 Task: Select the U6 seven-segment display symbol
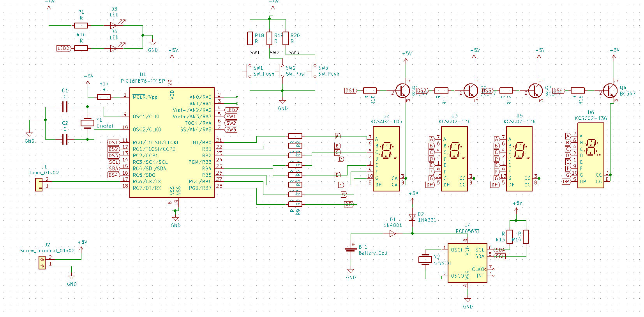(x=591, y=155)
